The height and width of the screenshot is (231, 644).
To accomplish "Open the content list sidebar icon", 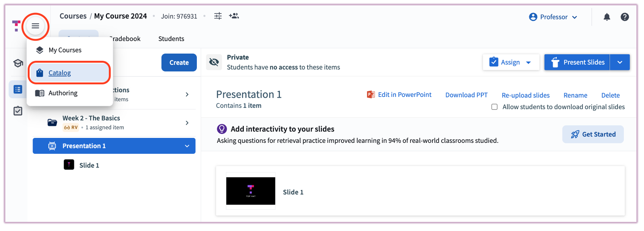I will coord(18,89).
